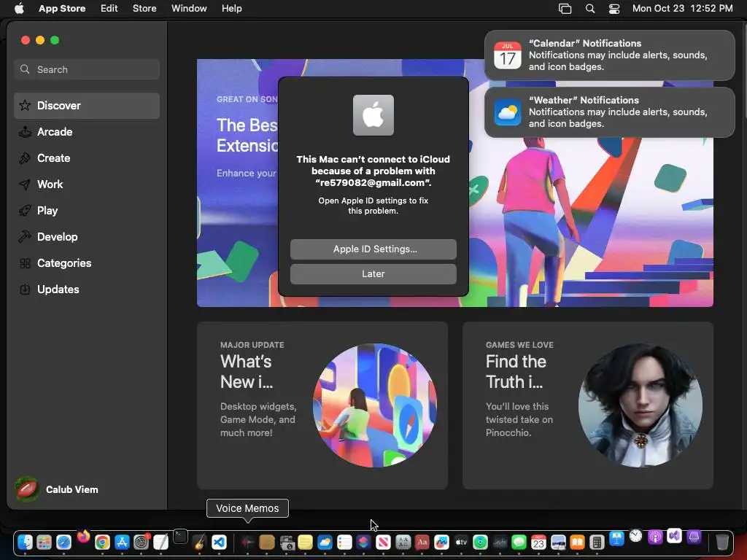Launch Safari from the dock
The width and height of the screenshot is (747, 560).
pos(63,542)
